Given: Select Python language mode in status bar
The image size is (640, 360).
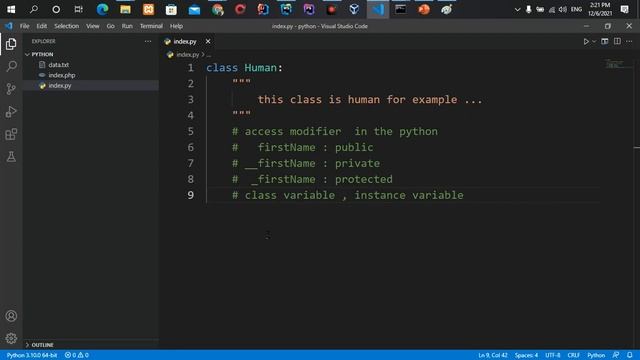Looking at the screenshot, I should point(596,355).
